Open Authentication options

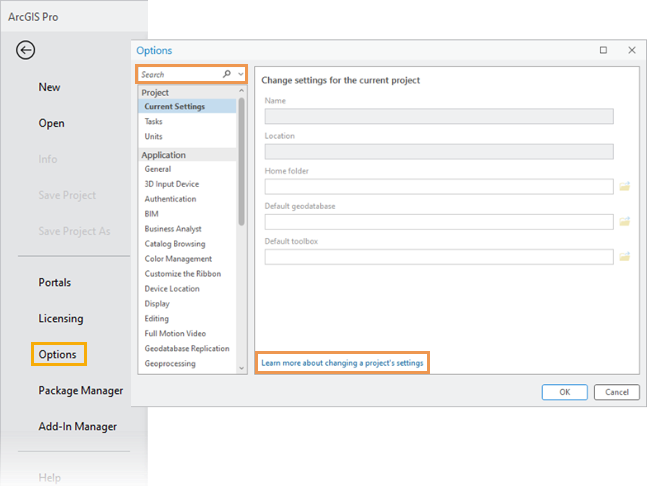tap(170, 199)
